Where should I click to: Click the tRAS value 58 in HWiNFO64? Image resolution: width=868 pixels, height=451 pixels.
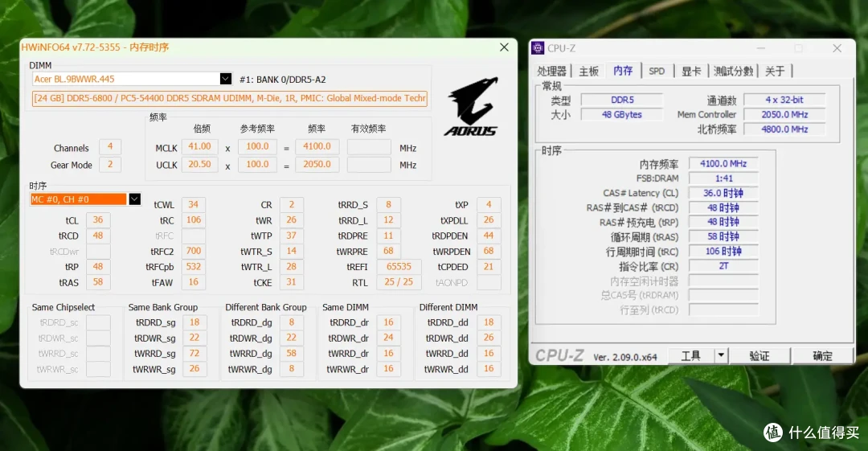click(98, 282)
